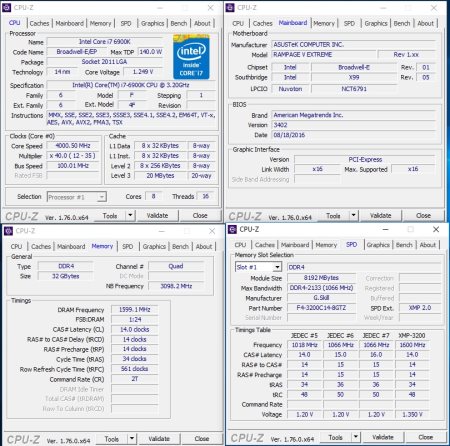Click the processor Name field 'Intel Core i7 6900K'
This screenshot has width=450, height=446.
105,42
